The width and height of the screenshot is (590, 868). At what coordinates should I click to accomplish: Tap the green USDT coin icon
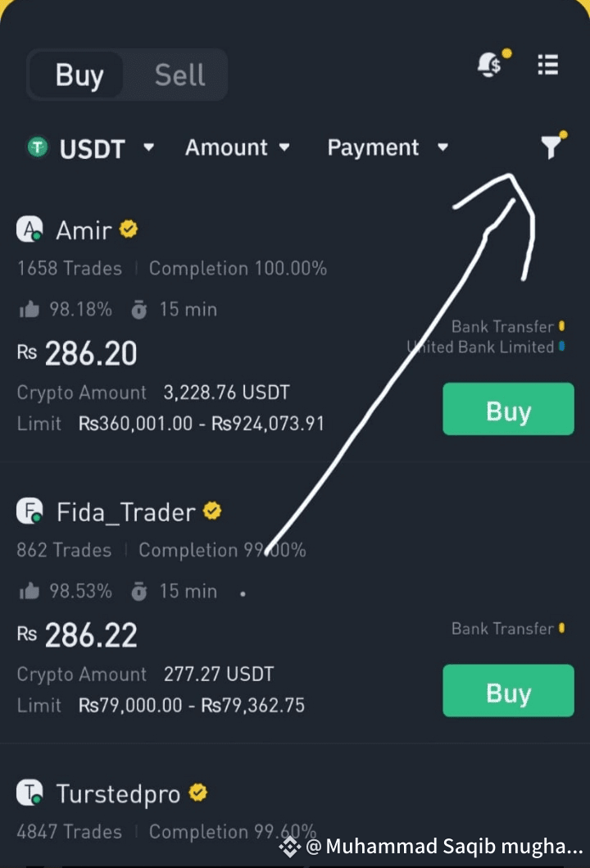tap(38, 148)
